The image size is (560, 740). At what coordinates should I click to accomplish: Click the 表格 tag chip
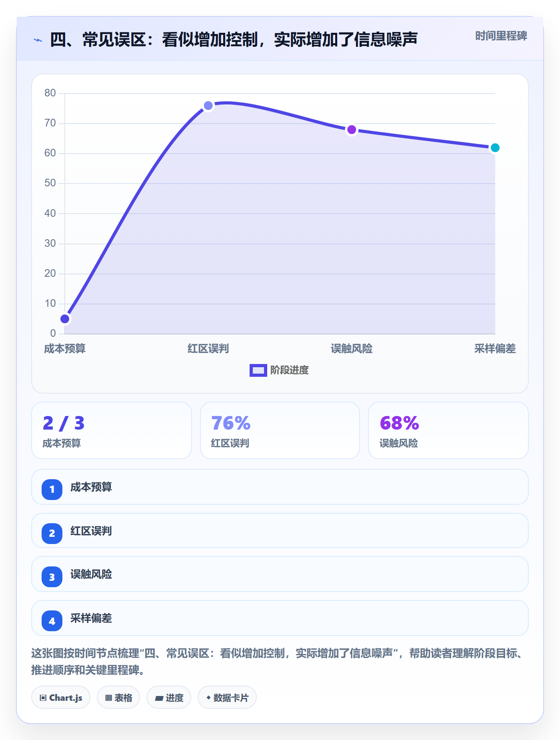[x=118, y=698]
